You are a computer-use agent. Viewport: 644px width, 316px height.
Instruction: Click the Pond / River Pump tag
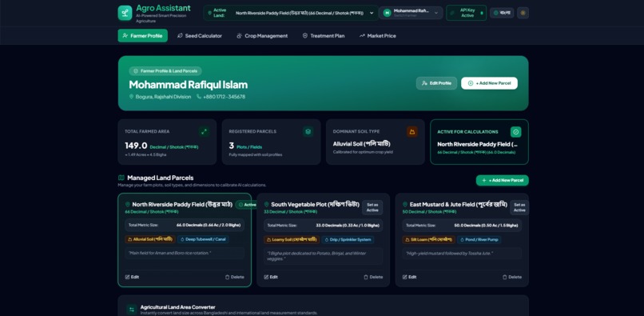click(x=479, y=239)
